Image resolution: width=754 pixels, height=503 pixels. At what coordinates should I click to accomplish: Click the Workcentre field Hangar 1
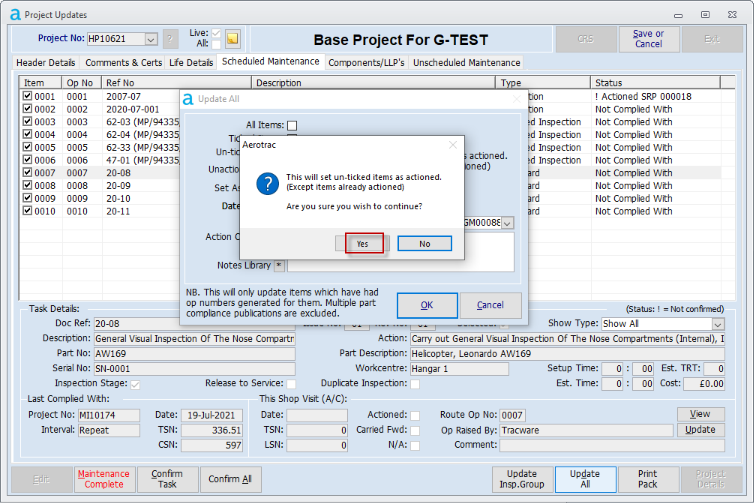point(459,369)
